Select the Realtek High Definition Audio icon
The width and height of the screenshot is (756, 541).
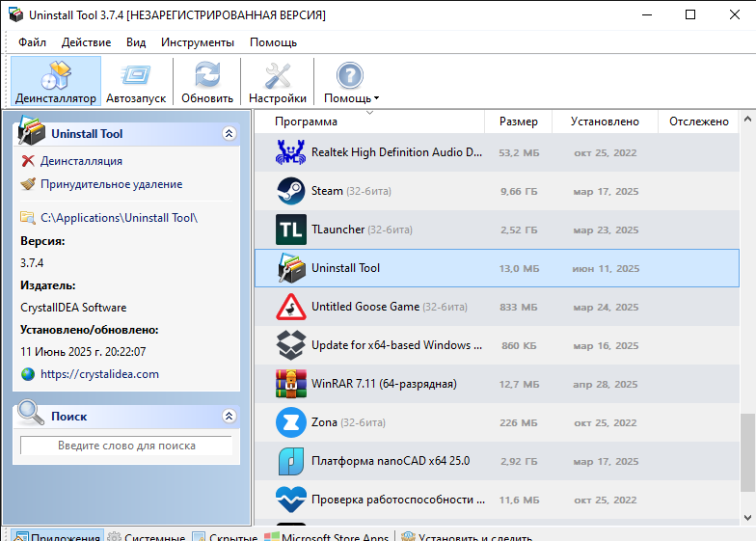(291, 152)
